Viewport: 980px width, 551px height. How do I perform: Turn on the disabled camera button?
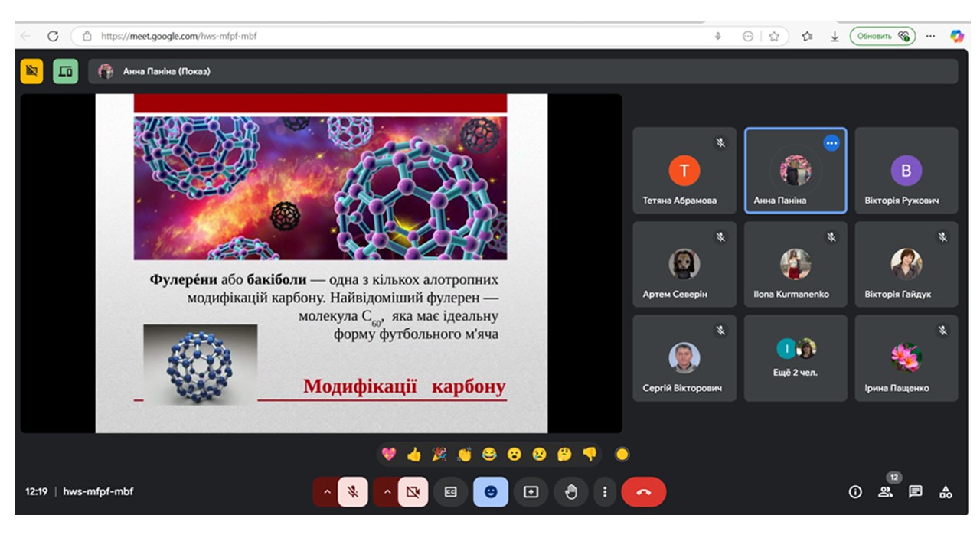pos(413,492)
